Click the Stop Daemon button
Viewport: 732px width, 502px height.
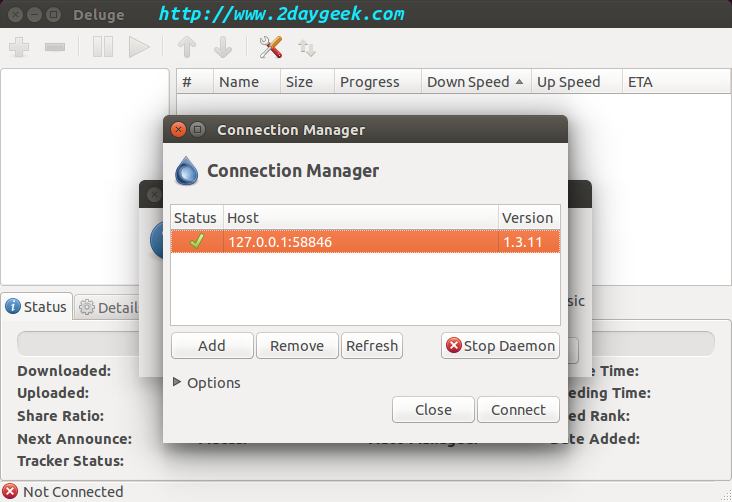tap(500, 346)
